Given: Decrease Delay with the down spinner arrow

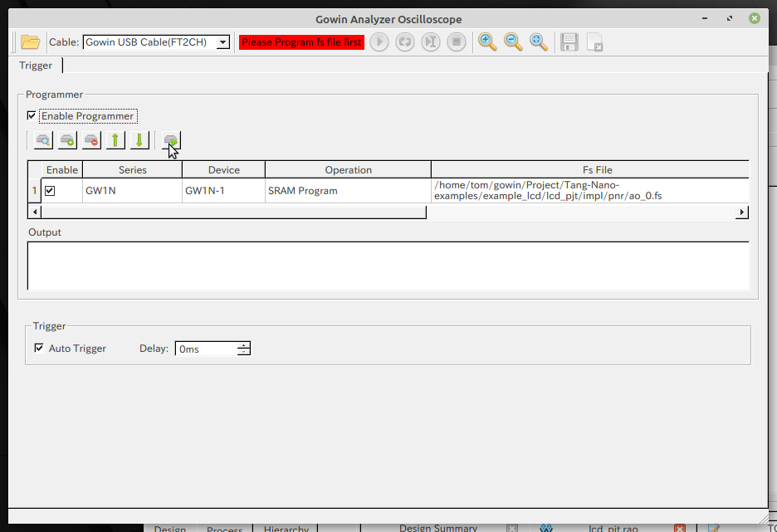Looking at the screenshot, I should (244, 352).
